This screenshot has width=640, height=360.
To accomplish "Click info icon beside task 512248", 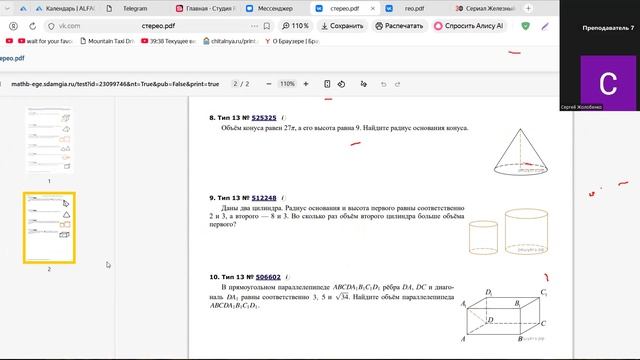I will [x=283, y=198].
